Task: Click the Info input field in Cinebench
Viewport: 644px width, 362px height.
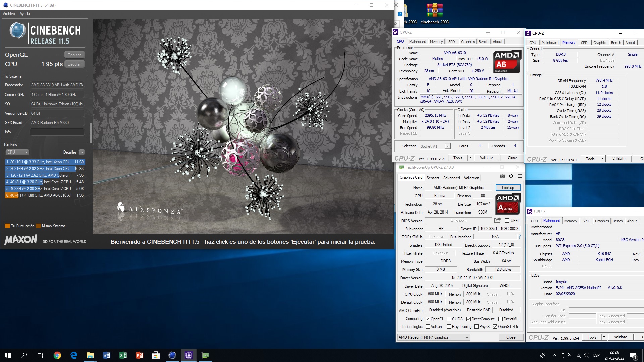Action: (57, 132)
